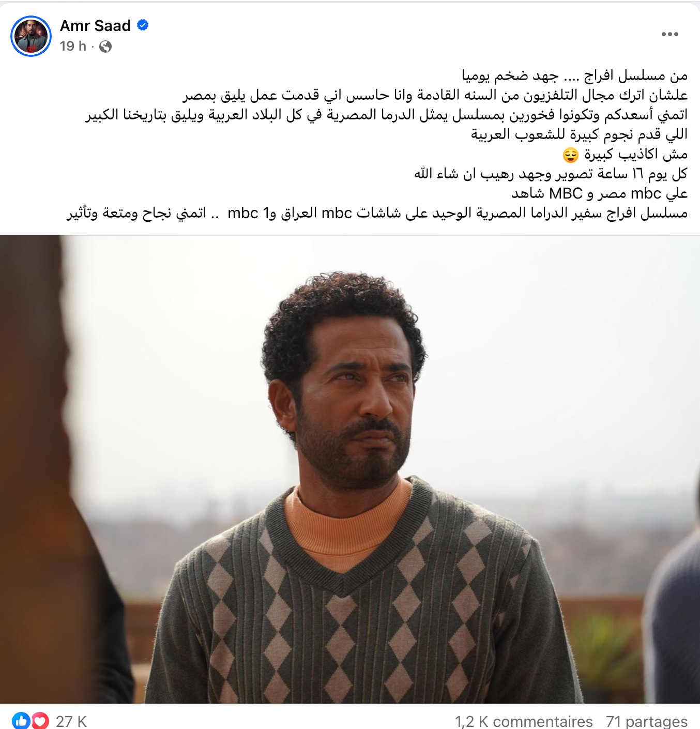The height and width of the screenshot is (729, 700).
Task: Click the 19 h post timestamp
Action: coord(73,46)
